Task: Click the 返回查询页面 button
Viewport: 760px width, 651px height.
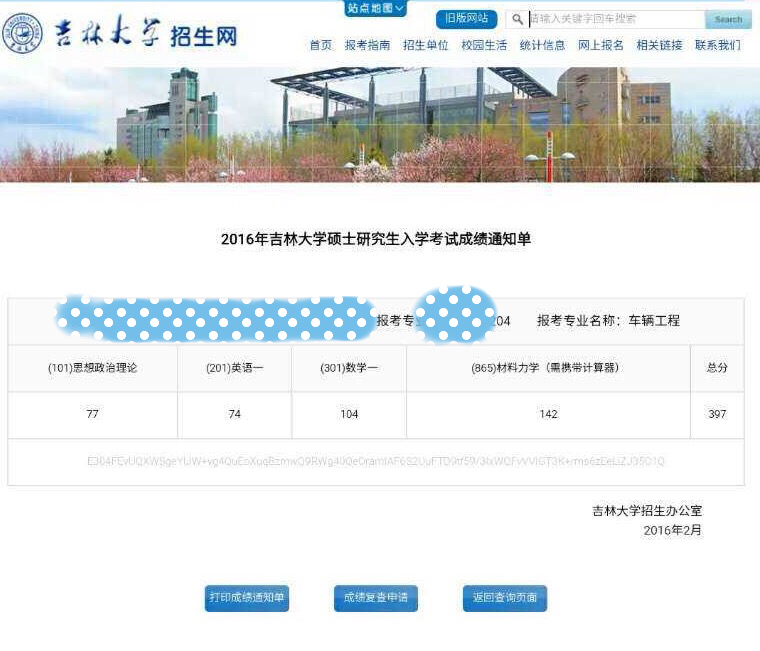Action: click(505, 598)
